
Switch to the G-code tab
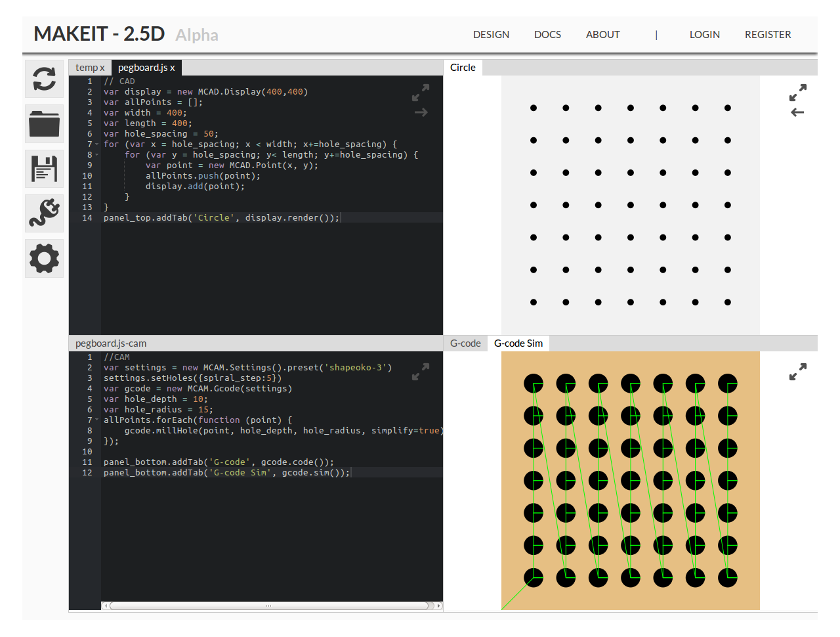coord(465,343)
